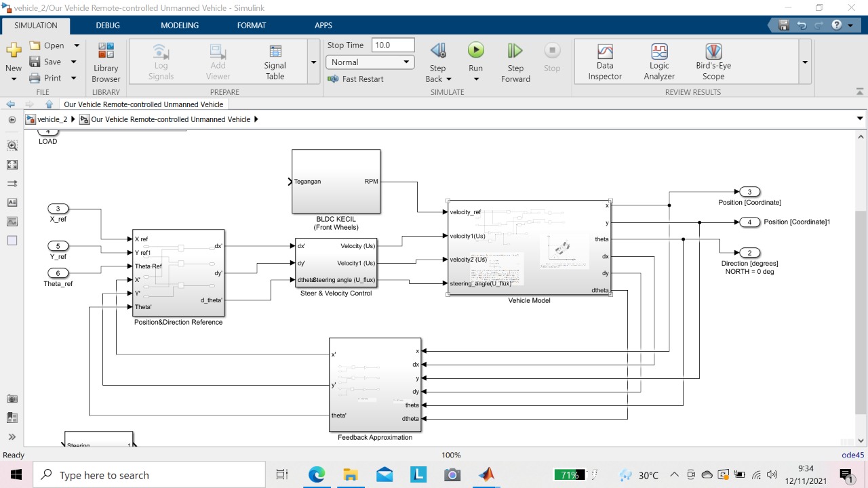This screenshot has width=868, height=488.
Task: Select the BLDC KECIL block
Action: 336,181
